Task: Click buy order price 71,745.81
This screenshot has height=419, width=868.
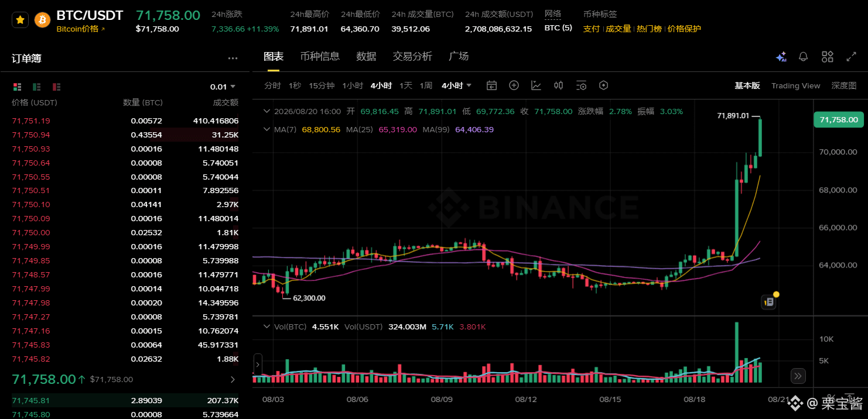Action: tap(31, 401)
